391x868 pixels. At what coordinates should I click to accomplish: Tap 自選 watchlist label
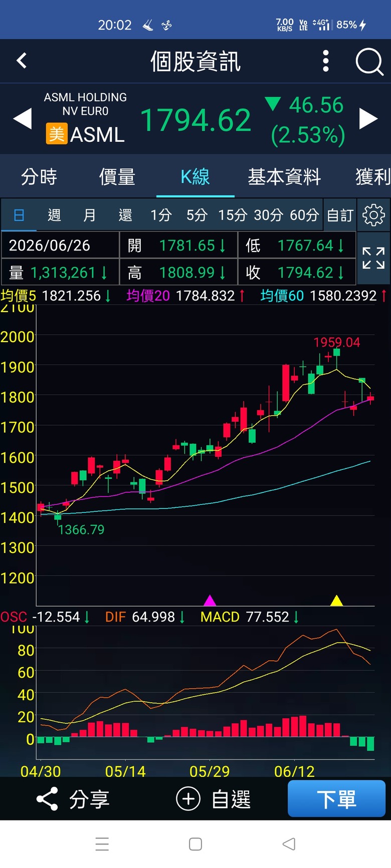[231, 799]
